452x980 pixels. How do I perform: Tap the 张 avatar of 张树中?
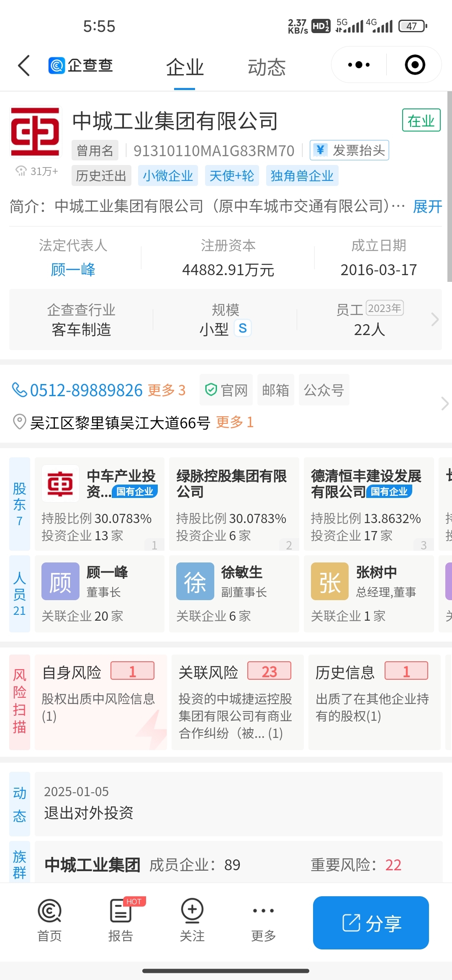click(x=330, y=581)
